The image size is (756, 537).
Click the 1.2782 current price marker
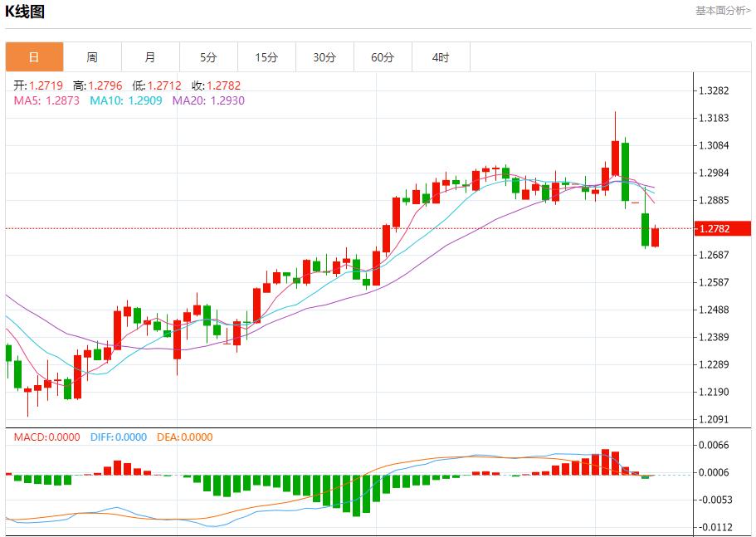[715, 228]
